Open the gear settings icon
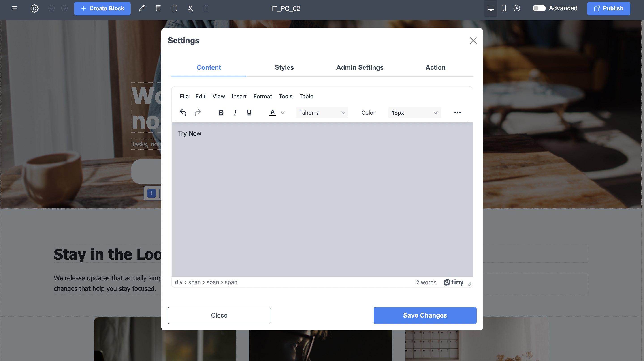The width and height of the screenshot is (644, 361). 34,8
